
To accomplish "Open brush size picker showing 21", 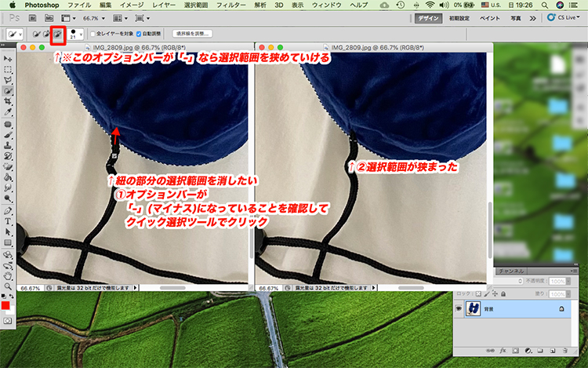I will pyautogui.click(x=76, y=35).
